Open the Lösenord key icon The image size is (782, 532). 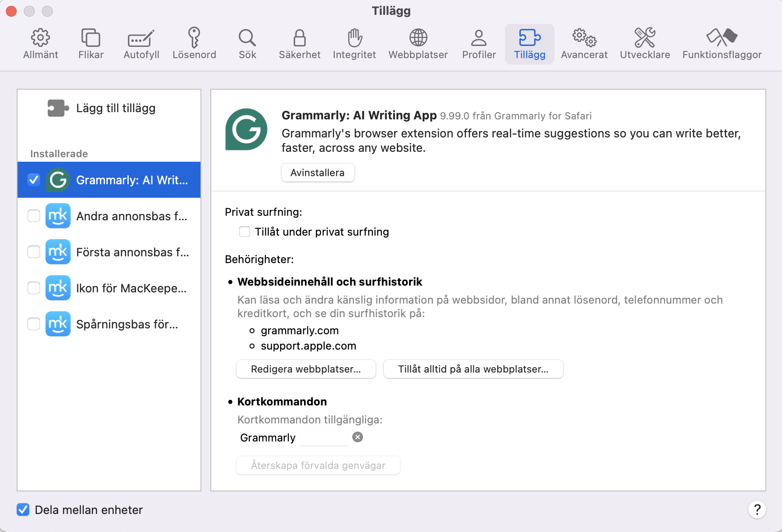pyautogui.click(x=194, y=37)
